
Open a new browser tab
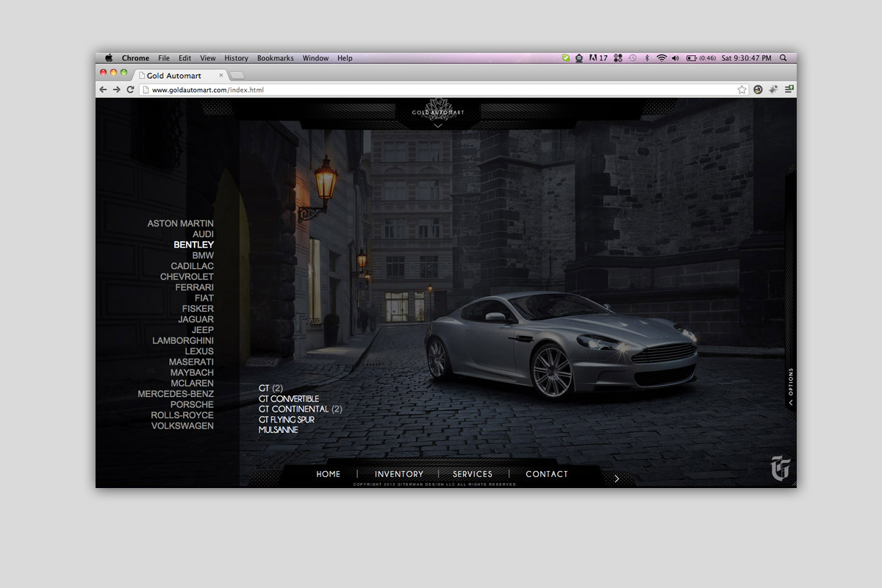(237, 75)
